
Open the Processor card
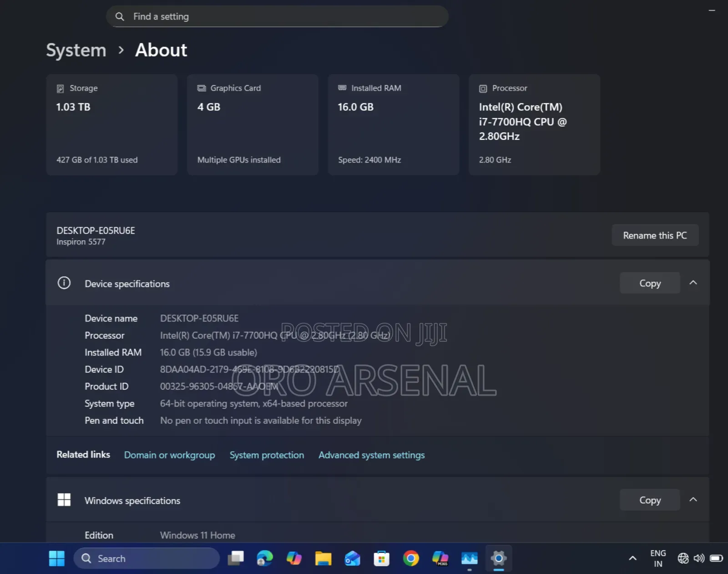pyautogui.click(x=534, y=125)
